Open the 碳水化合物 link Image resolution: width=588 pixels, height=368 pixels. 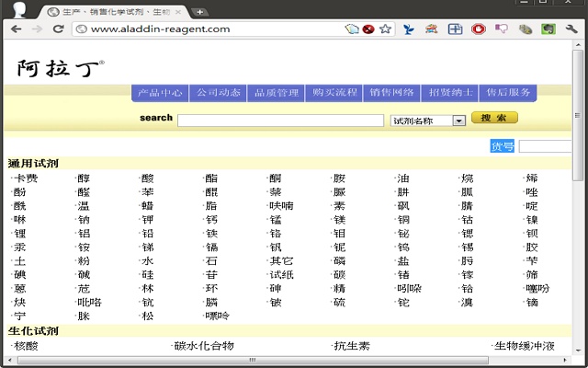[204, 346]
